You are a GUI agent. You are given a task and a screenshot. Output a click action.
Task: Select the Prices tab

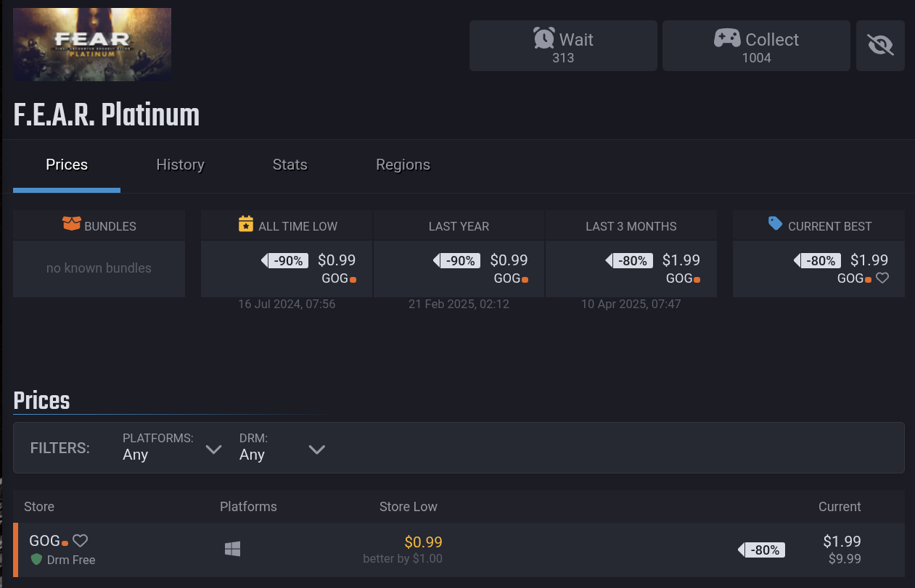click(67, 165)
